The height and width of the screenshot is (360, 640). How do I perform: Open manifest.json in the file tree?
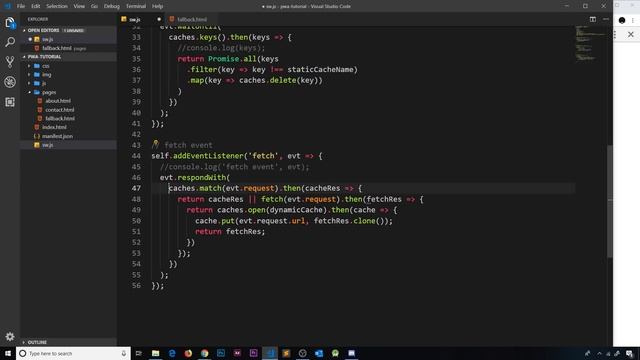57,136
